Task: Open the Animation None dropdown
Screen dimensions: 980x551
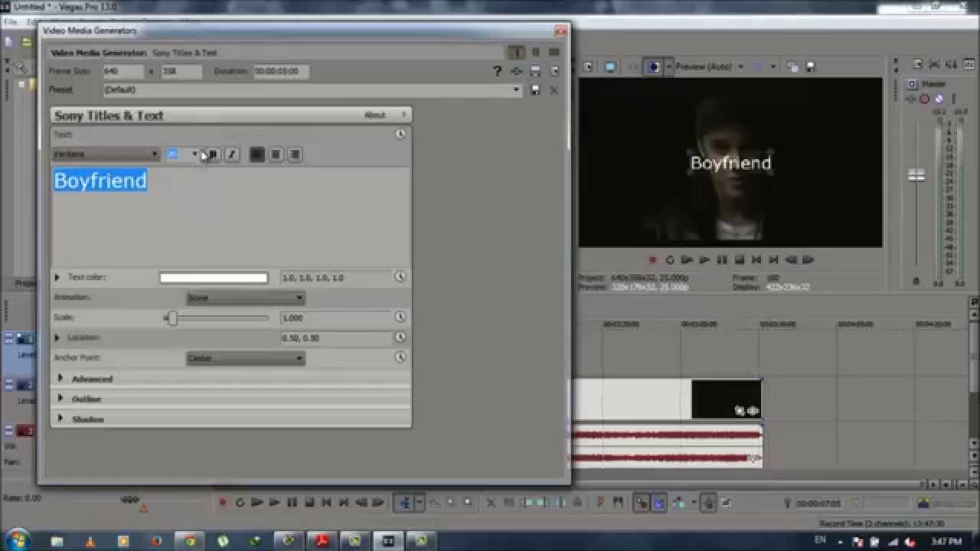Action: pyautogui.click(x=246, y=298)
